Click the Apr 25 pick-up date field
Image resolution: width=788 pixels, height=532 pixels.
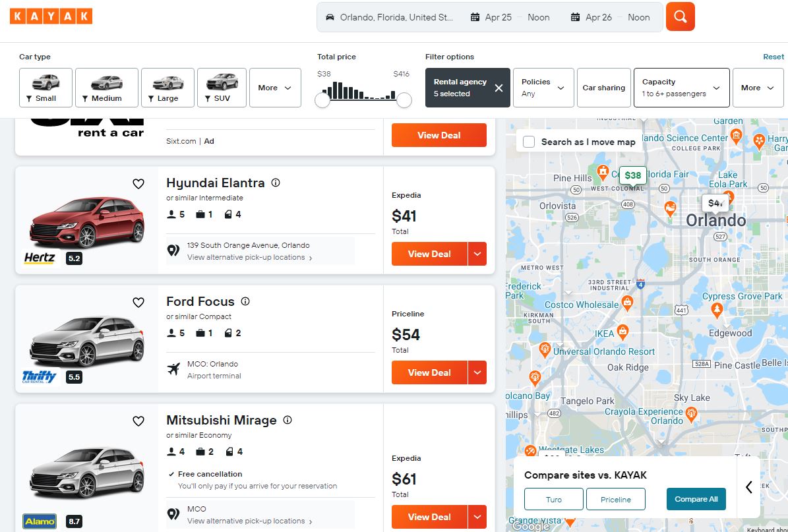499,17
